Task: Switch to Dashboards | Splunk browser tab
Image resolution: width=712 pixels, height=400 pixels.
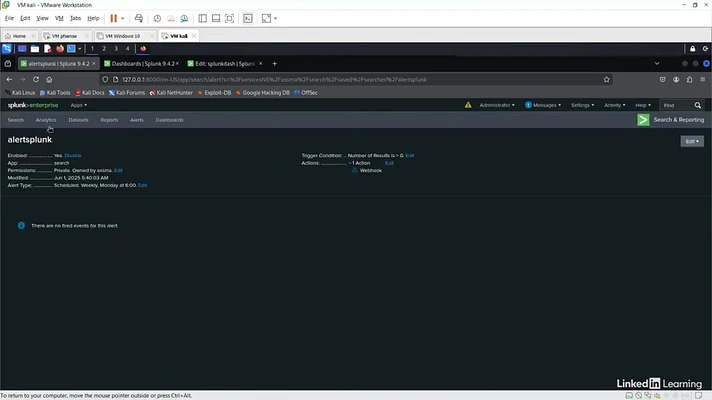Action: pyautogui.click(x=140, y=63)
